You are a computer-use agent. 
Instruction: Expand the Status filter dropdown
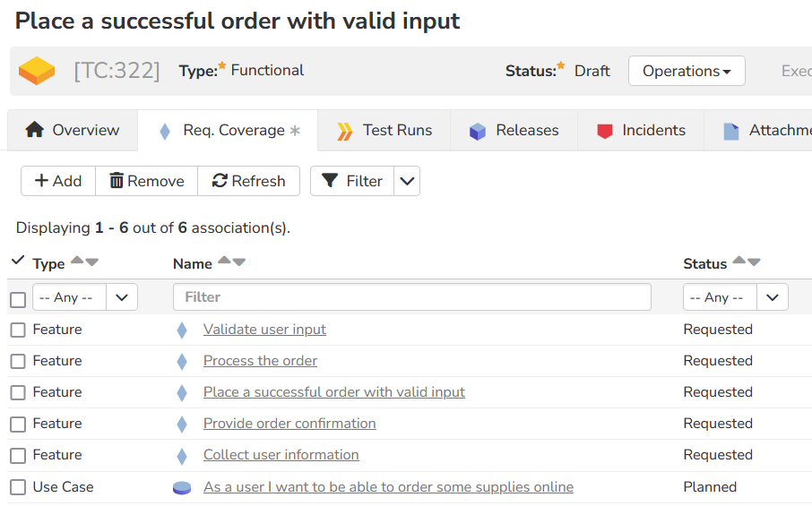point(772,297)
